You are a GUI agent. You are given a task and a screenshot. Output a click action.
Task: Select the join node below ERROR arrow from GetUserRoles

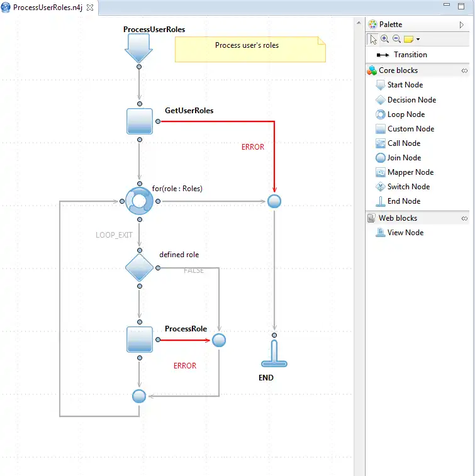(274, 201)
